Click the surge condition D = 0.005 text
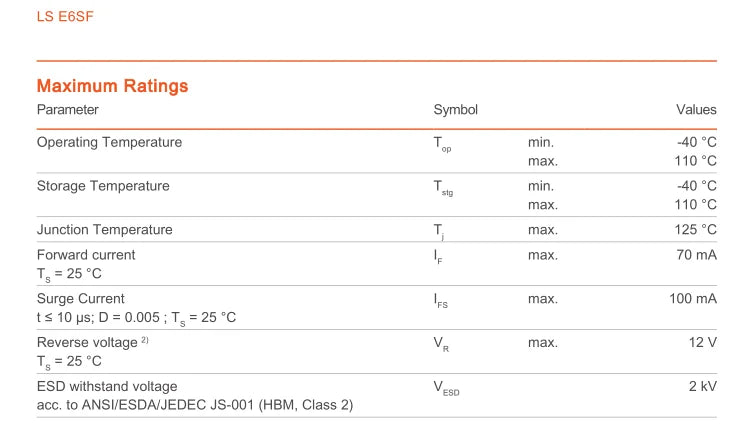 tap(129, 317)
